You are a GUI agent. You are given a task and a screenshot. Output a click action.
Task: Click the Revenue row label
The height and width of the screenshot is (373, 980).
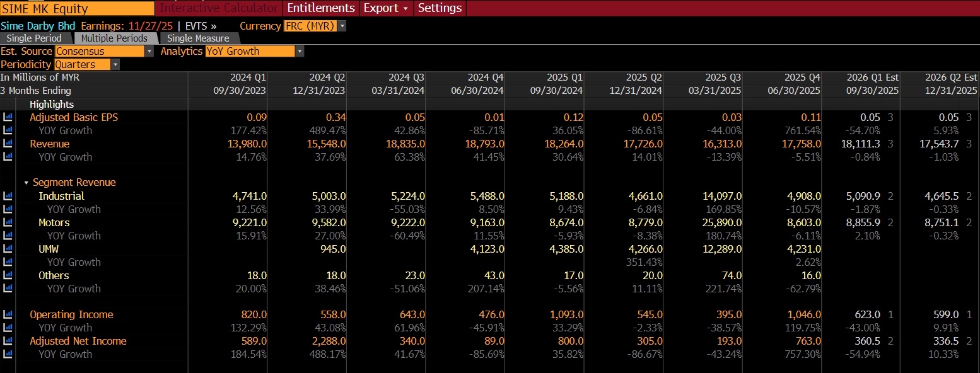click(x=49, y=144)
